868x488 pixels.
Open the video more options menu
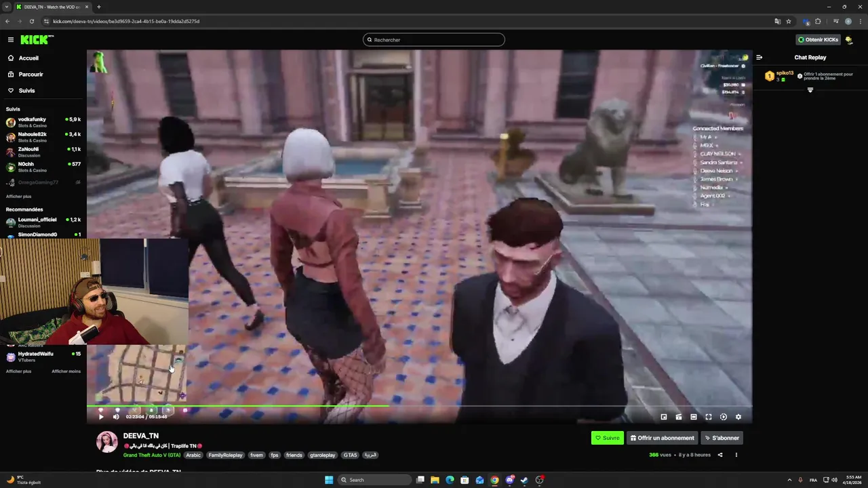tap(736, 455)
